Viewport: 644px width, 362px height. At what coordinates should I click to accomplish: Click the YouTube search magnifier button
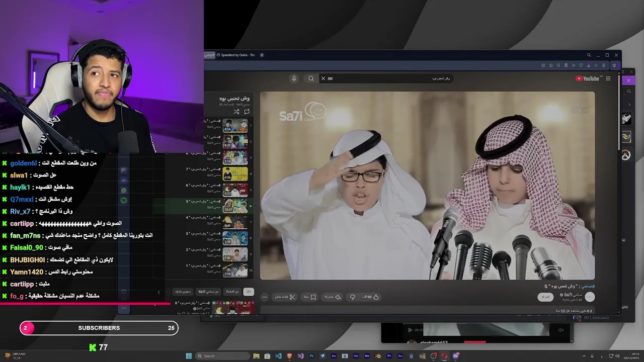311,78
